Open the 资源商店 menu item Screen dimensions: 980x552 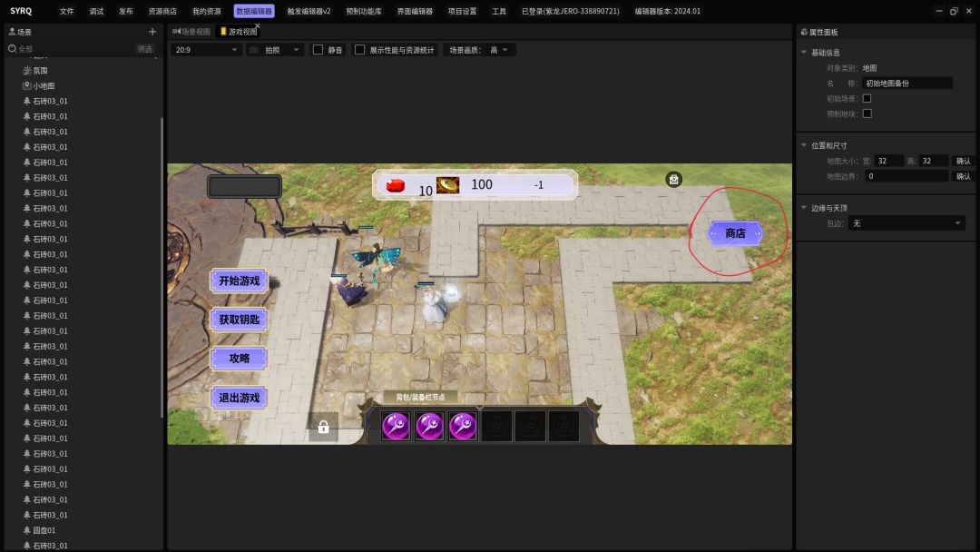click(162, 11)
